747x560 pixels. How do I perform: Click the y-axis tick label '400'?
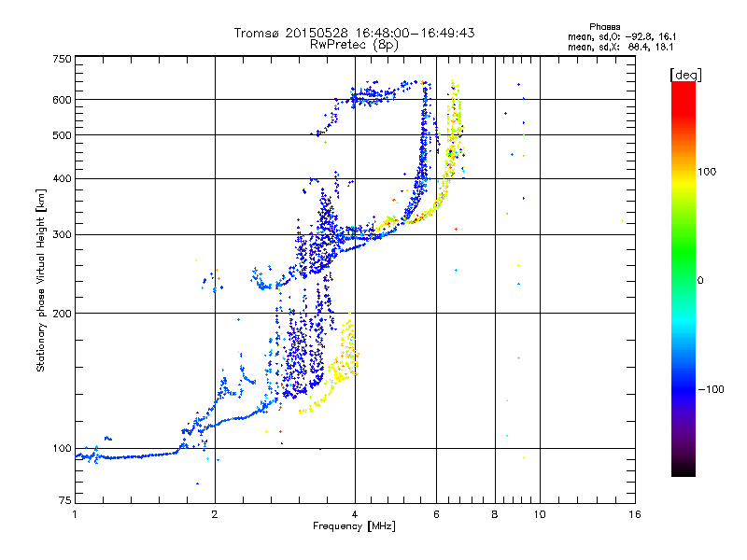tap(62, 179)
